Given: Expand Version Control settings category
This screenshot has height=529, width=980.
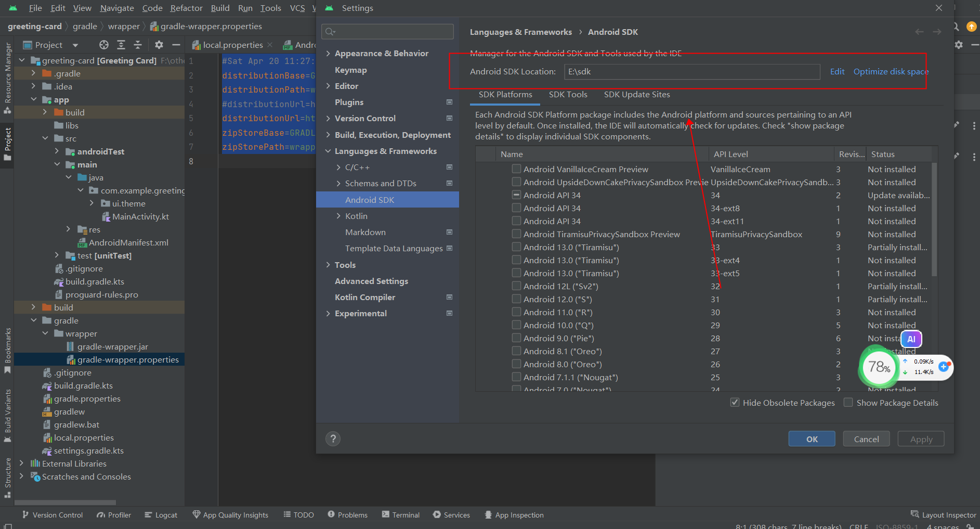Looking at the screenshot, I should pos(328,119).
